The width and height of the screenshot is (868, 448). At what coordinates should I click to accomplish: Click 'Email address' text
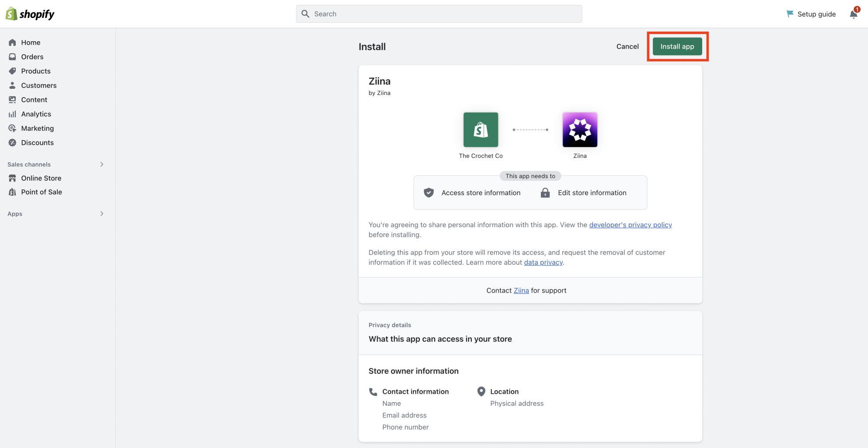[x=404, y=415]
